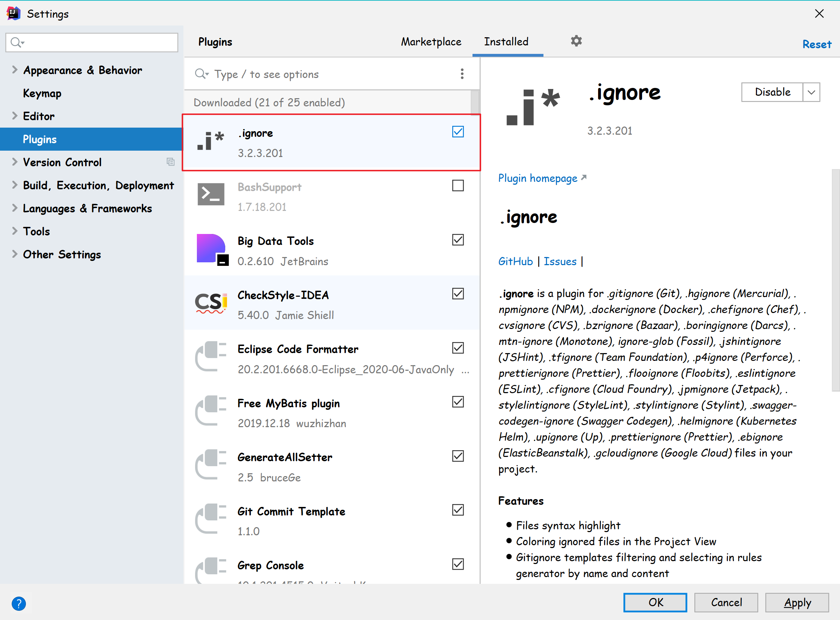Select the GenerateAllSetter plugin name

(284, 457)
